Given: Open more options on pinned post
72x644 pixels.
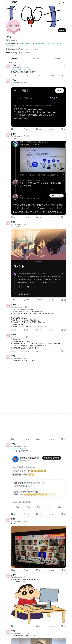Looking at the screenshot, I should click(x=65, y=65).
